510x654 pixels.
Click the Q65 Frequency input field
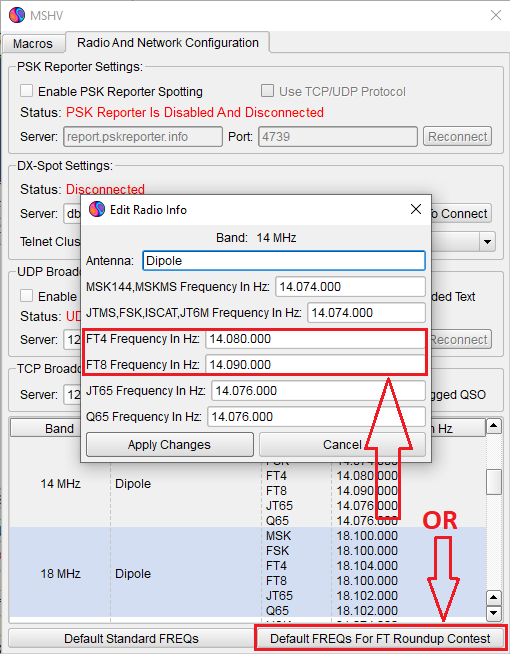(x=317, y=417)
